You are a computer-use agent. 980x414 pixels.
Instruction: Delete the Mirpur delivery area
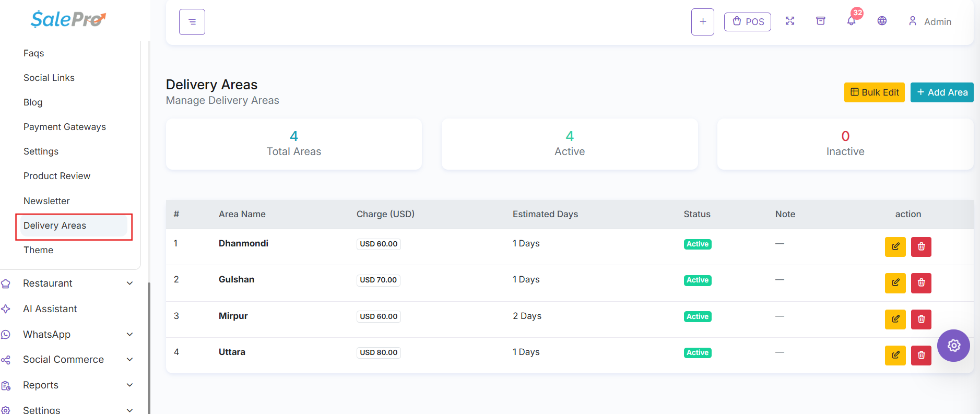pos(922,319)
